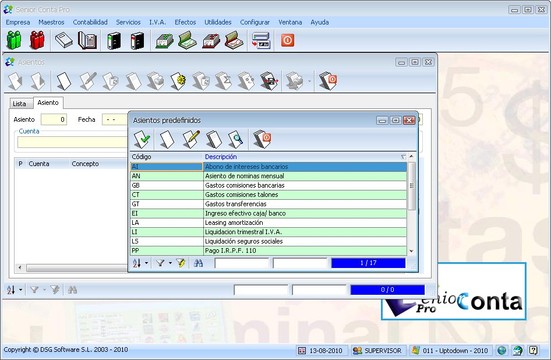This screenshot has width=551, height=360.
Task: Switch to the Lista tab
Action: click(x=19, y=104)
